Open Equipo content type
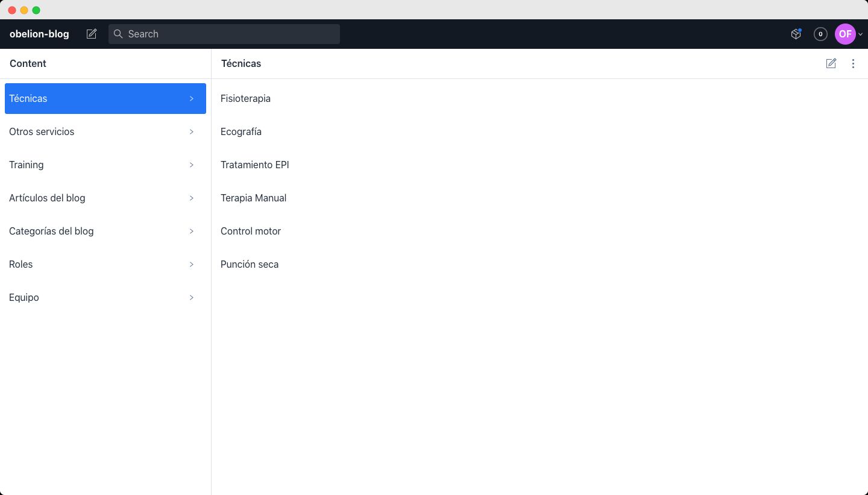Viewport: 868px width, 495px height. pyautogui.click(x=105, y=297)
